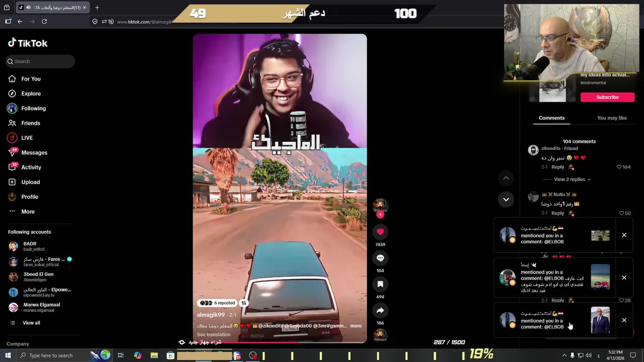Seek along the video progress bar
The height and width of the screenshot is (362, 644).
(x=280, y=342)
